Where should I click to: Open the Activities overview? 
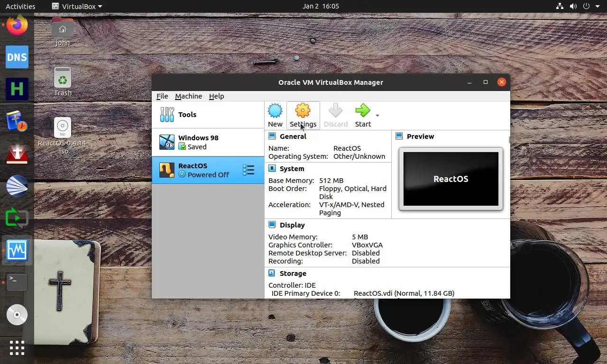point(20,6)
